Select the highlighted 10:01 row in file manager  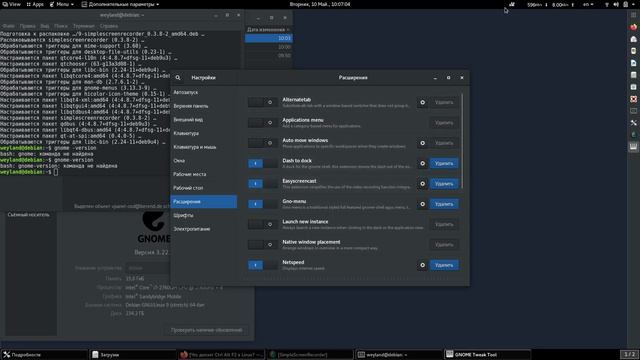[269, 38]
